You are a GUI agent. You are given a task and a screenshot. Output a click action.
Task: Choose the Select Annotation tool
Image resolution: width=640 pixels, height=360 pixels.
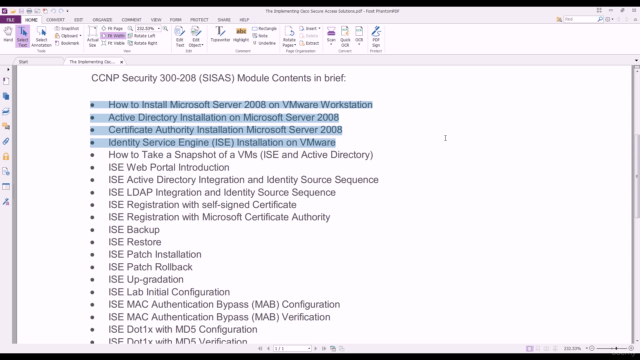[41, 37]
